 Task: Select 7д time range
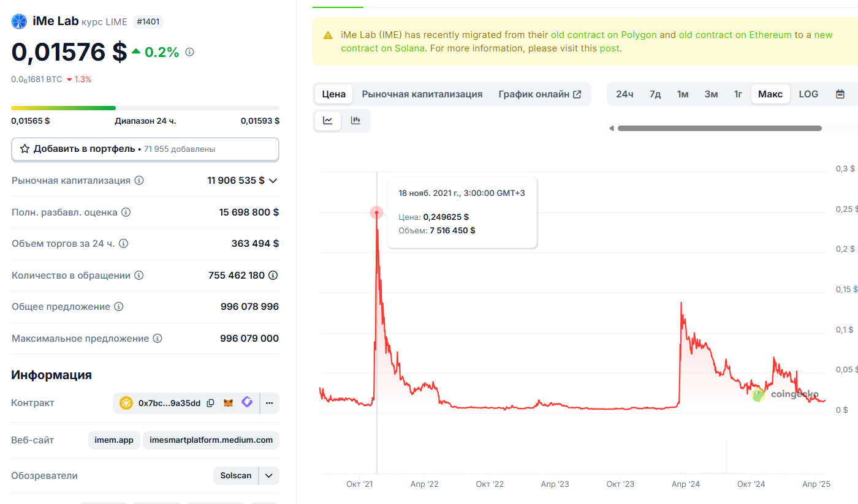pos(655,94)
